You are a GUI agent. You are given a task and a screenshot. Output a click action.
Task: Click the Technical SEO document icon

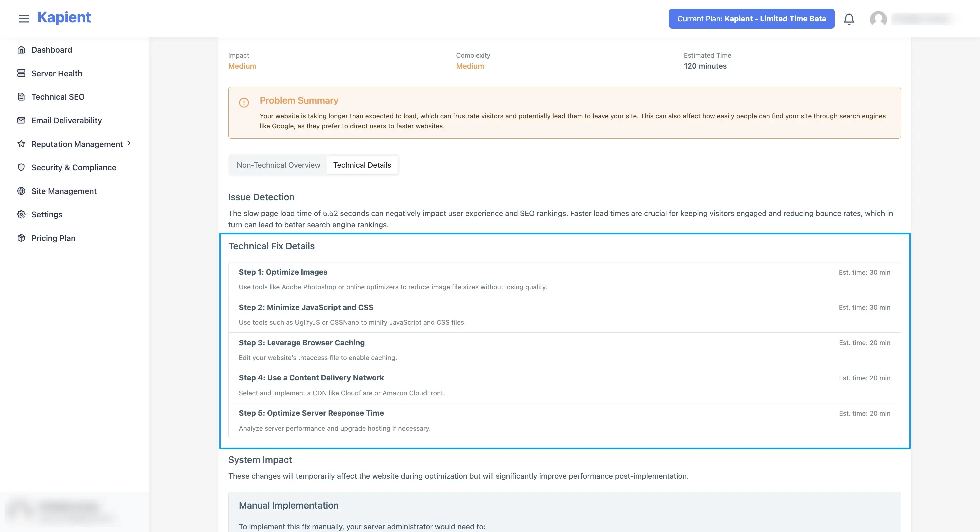tap(21, 97)
